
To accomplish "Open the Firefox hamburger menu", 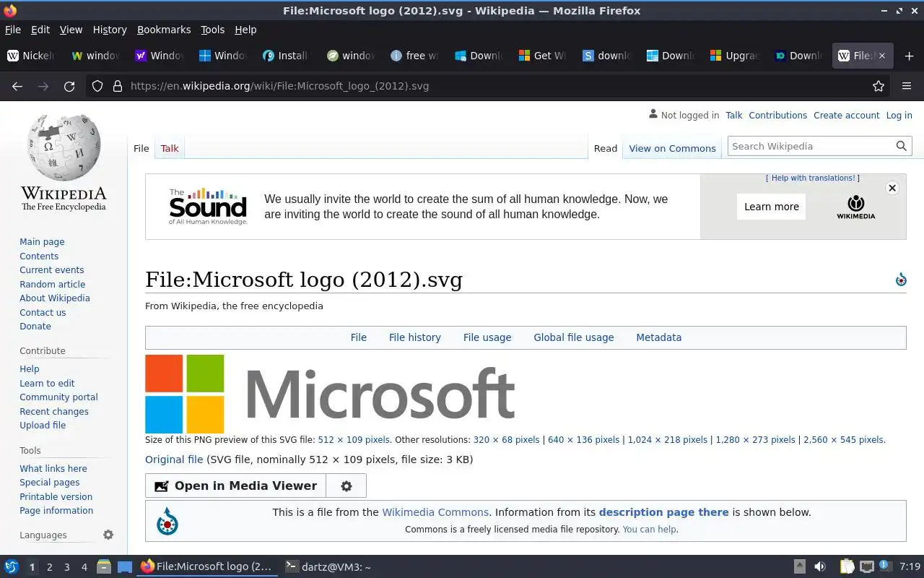I will click(x=907, y=86).
